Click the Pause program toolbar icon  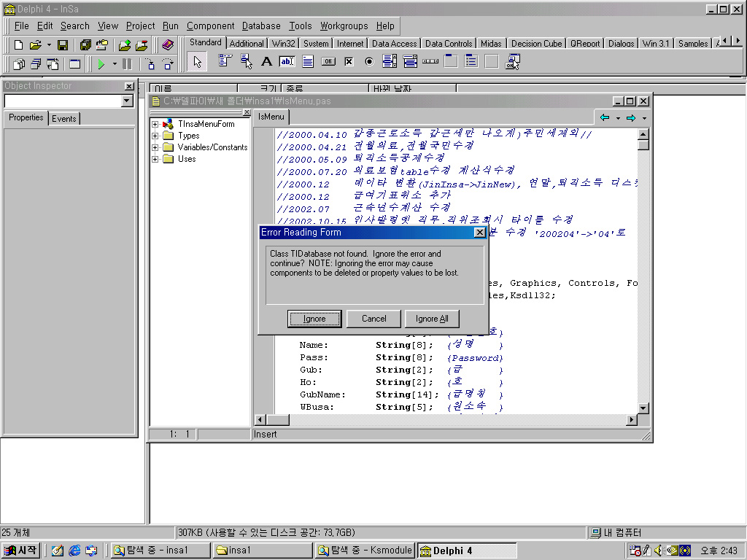pyautogui.click(x=128, y=64)
